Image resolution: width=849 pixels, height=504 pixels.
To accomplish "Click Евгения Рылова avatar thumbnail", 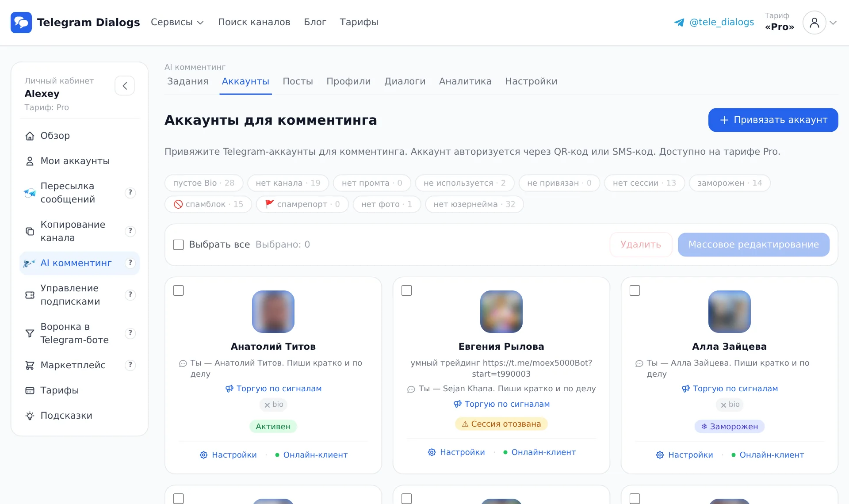I will click(501, 312).
